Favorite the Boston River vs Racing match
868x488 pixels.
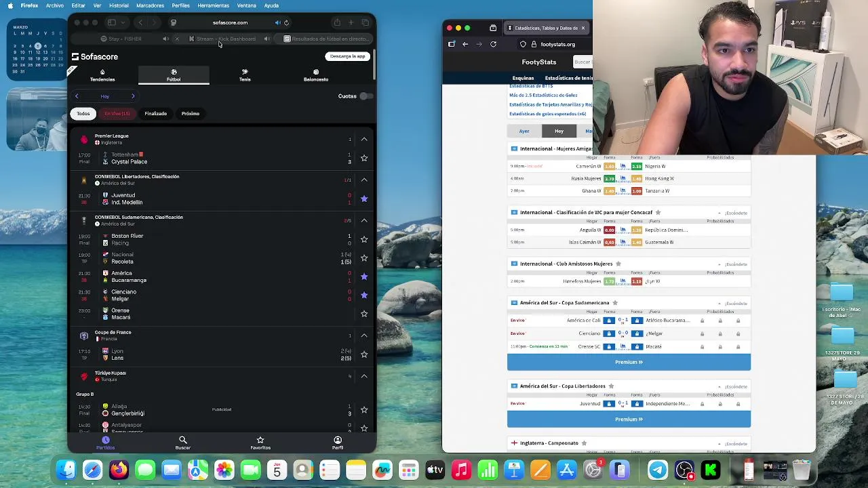point(364,239)
